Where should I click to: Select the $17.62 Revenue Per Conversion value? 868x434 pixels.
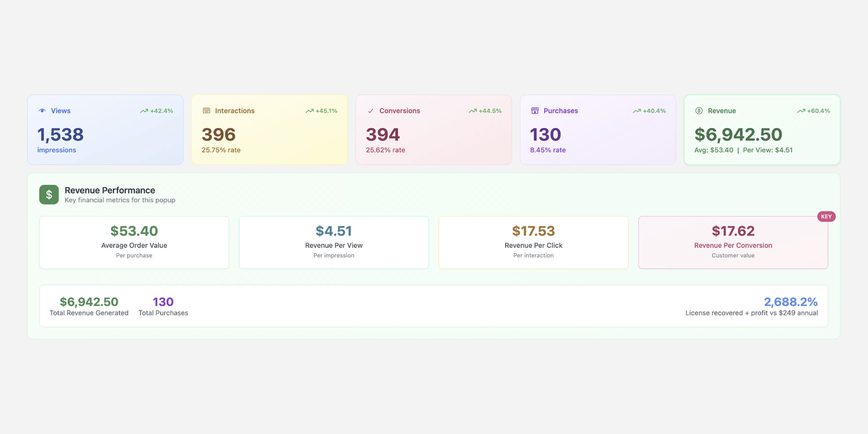coord(733,231)
